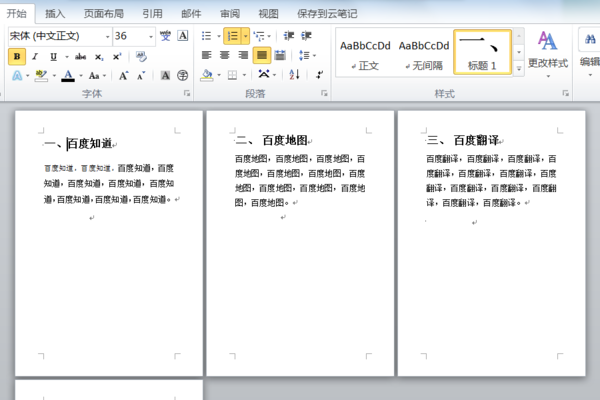Toggle italic text formatting
600x400 pixels.
(35, 56)
